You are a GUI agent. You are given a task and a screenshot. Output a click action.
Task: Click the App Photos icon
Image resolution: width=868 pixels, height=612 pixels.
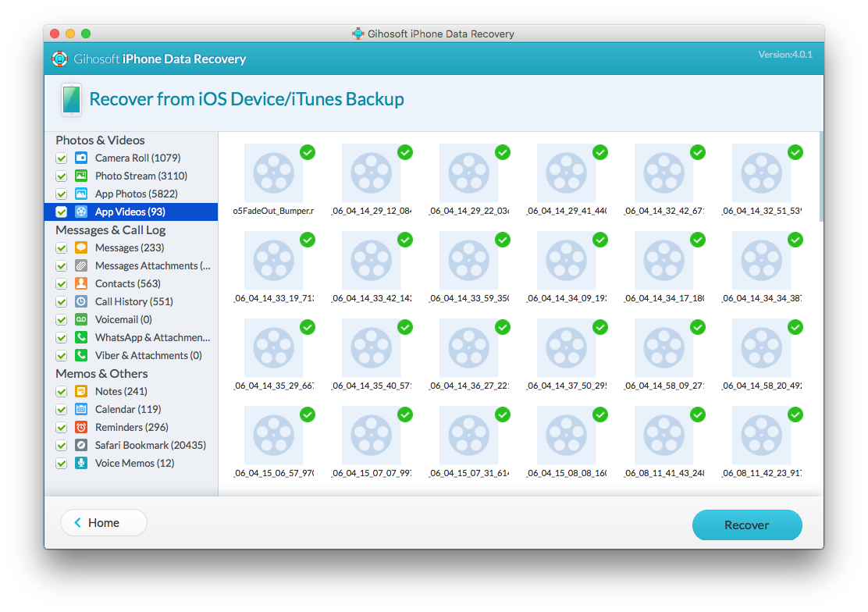click(81, 194)
